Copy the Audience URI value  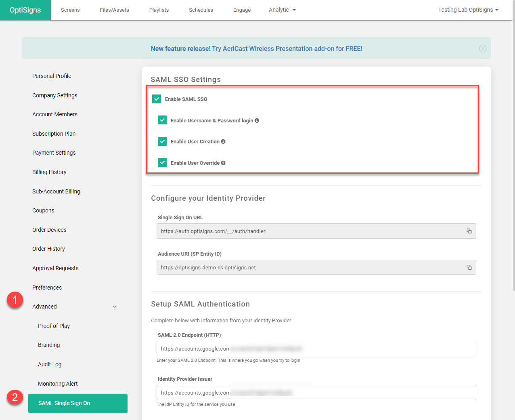(469, 267)
